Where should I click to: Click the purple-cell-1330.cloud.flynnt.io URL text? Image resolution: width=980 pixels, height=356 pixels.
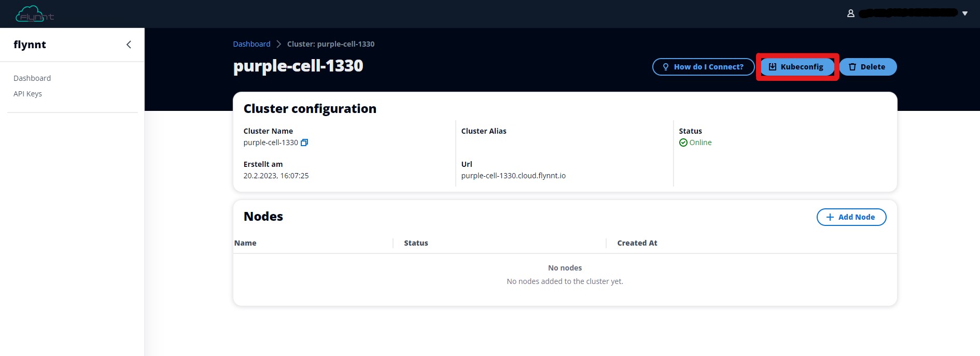(x=513, y=176)
